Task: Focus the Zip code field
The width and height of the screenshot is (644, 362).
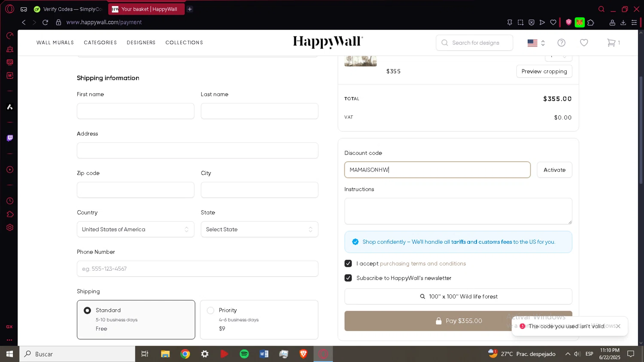Action: tap(136, 190)
